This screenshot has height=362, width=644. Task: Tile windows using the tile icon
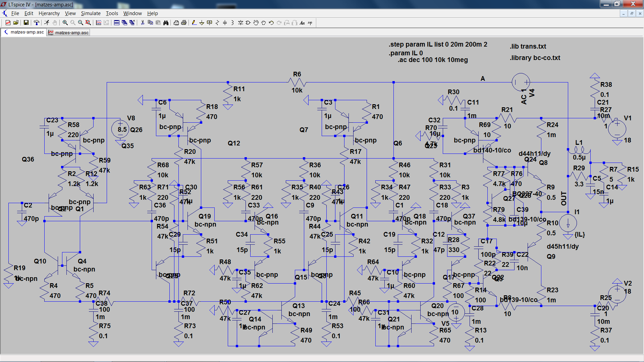tap(117, 23)
